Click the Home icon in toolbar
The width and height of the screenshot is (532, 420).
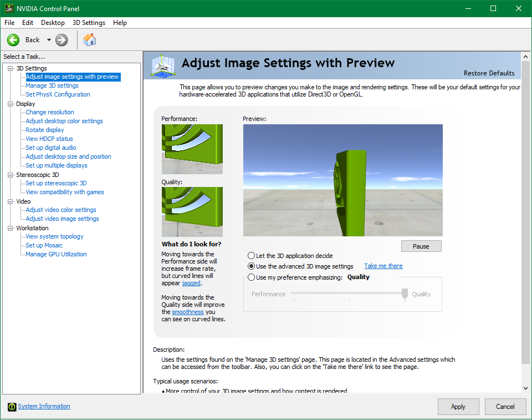(89, 40)
